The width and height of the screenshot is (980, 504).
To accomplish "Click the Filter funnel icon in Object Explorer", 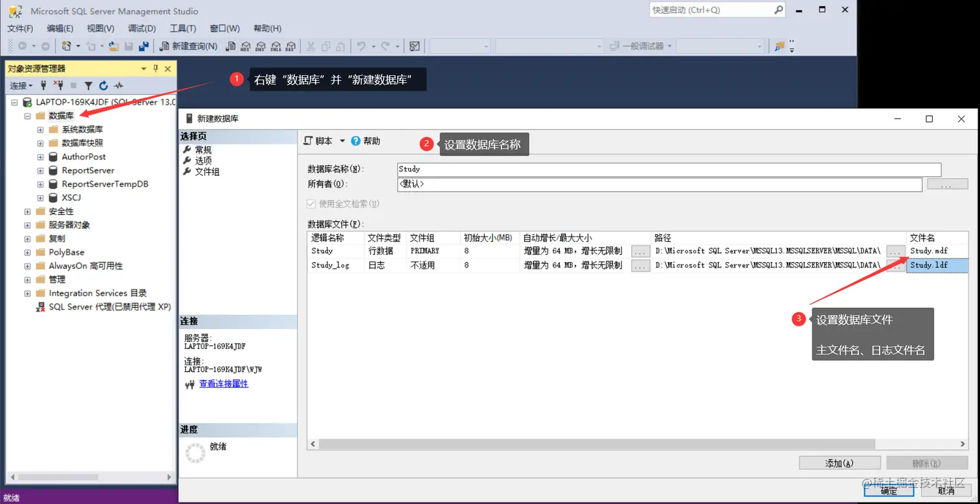I will 88,86.
